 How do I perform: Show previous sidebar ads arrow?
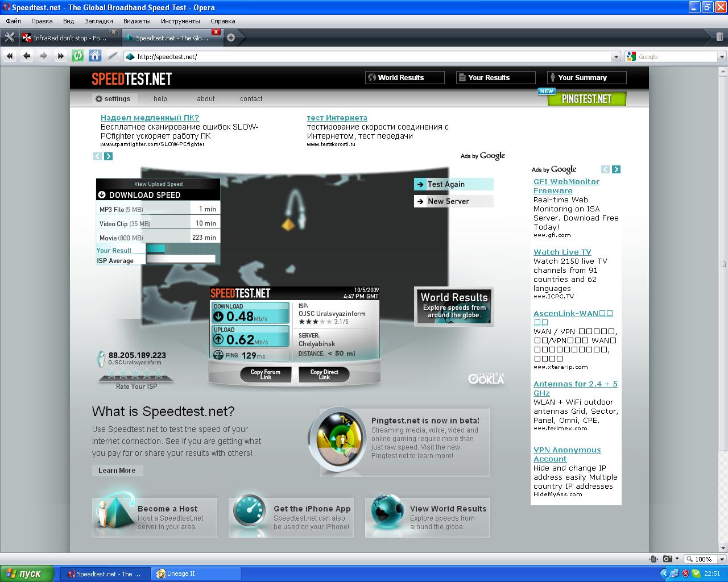click(605, 169)
